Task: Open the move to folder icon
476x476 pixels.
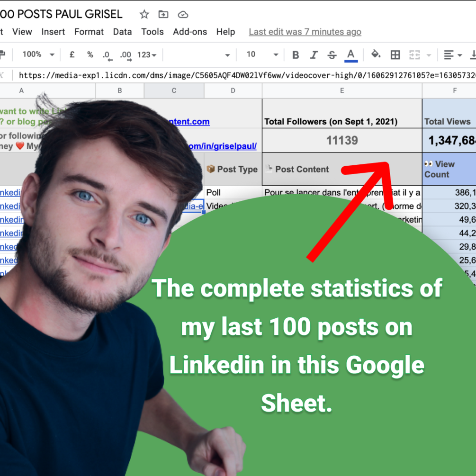Action: 163,14
